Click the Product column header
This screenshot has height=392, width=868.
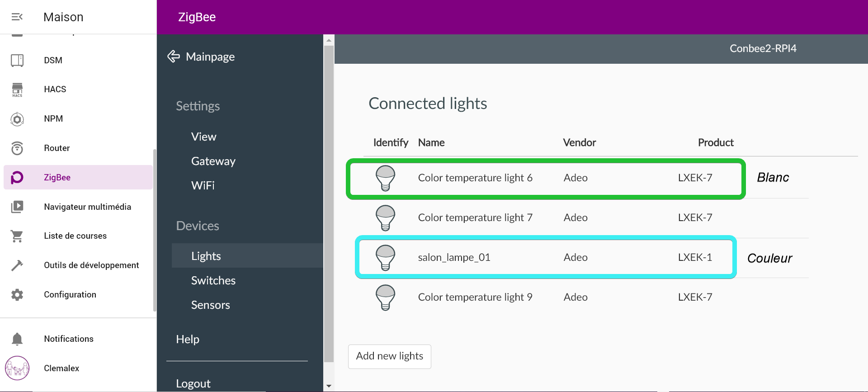(x=716, y=142)
